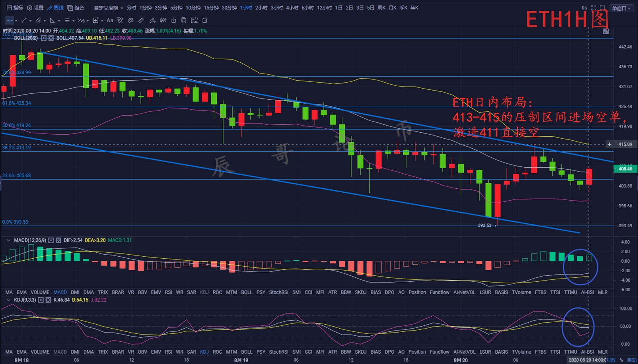Open the 组合 combination view
638x364 pixels.
76,8
